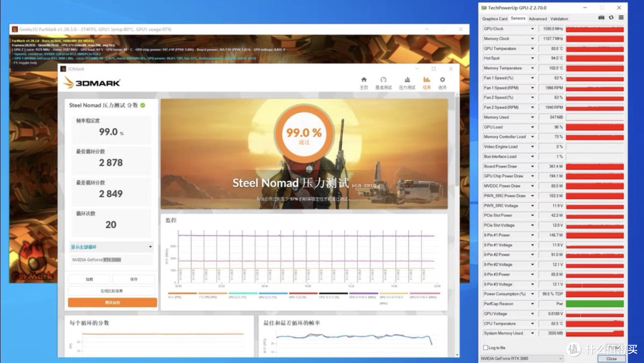This screenshot has width=644, height=363.
Task: Click the loop count value 20
Action: (111, 224)
